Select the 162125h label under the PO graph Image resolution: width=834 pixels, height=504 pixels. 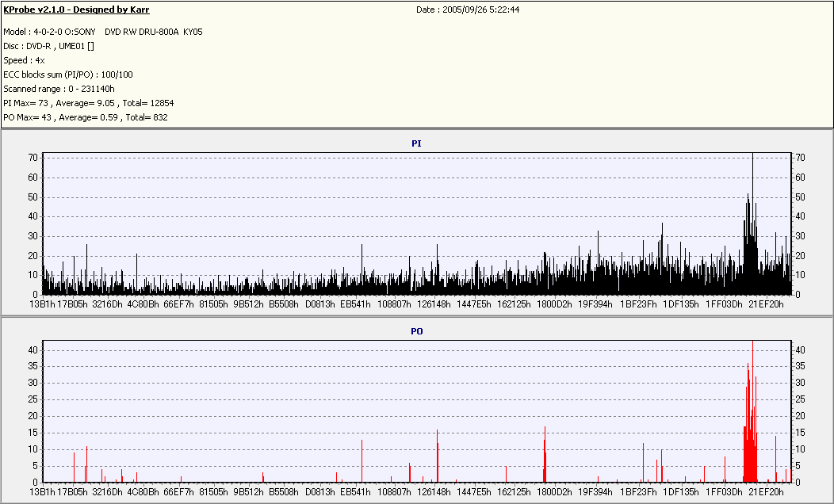(514, 492)
